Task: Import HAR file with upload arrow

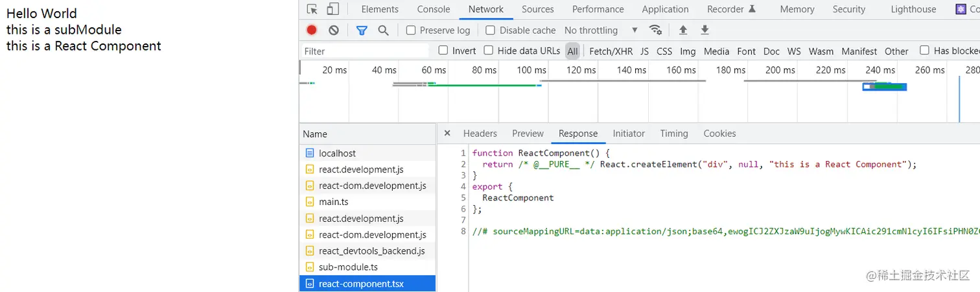Action: (683, 30)
